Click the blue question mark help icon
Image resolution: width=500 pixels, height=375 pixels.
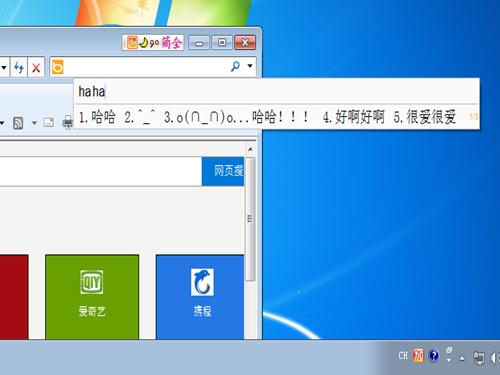[434, 356]
